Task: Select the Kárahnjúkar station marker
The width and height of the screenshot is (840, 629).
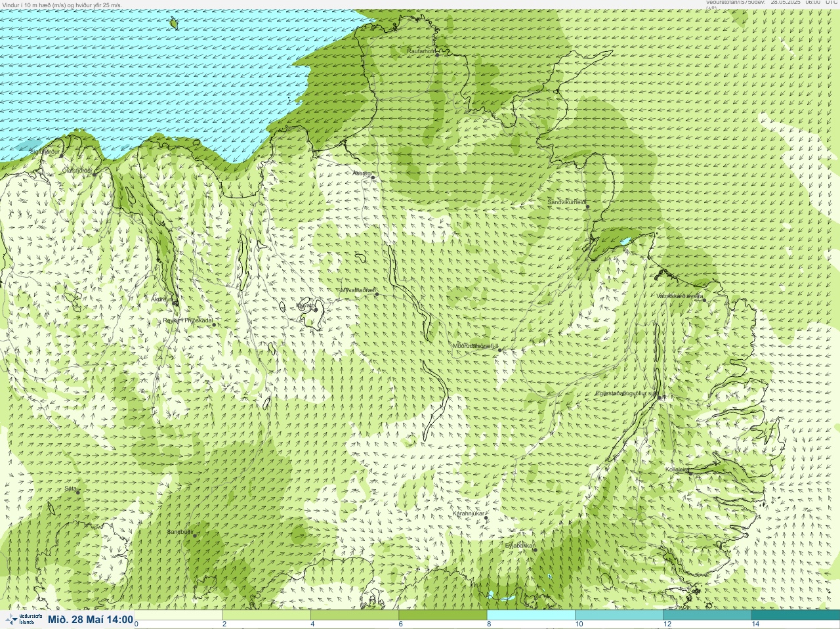Action: (486, 518)
